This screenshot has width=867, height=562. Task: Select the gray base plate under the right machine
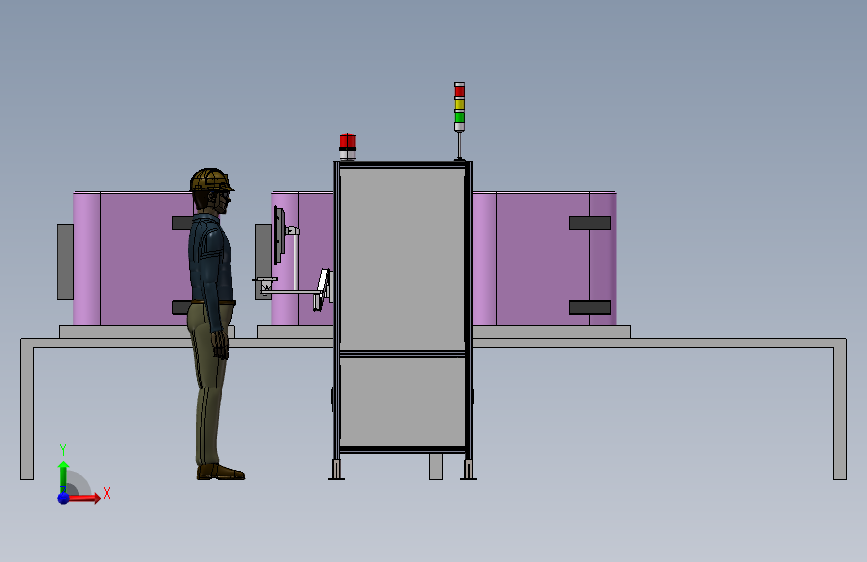coord(551,331)
